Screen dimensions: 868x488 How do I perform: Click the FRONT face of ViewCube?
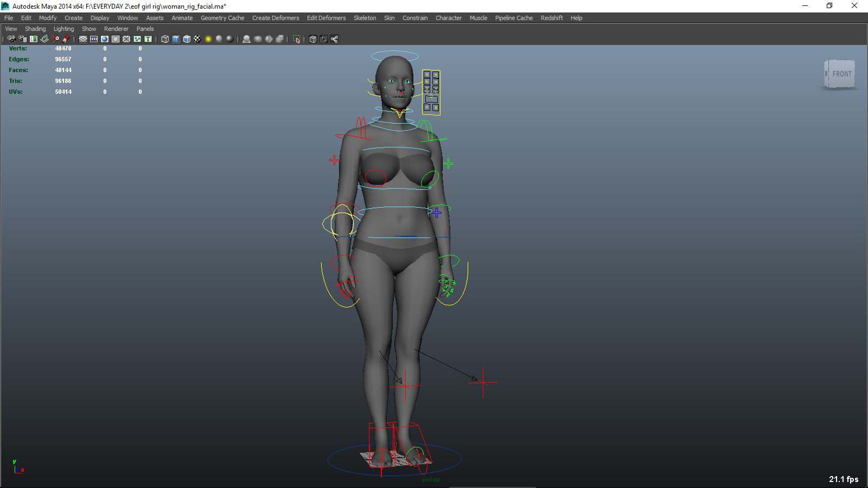(841, 74)
